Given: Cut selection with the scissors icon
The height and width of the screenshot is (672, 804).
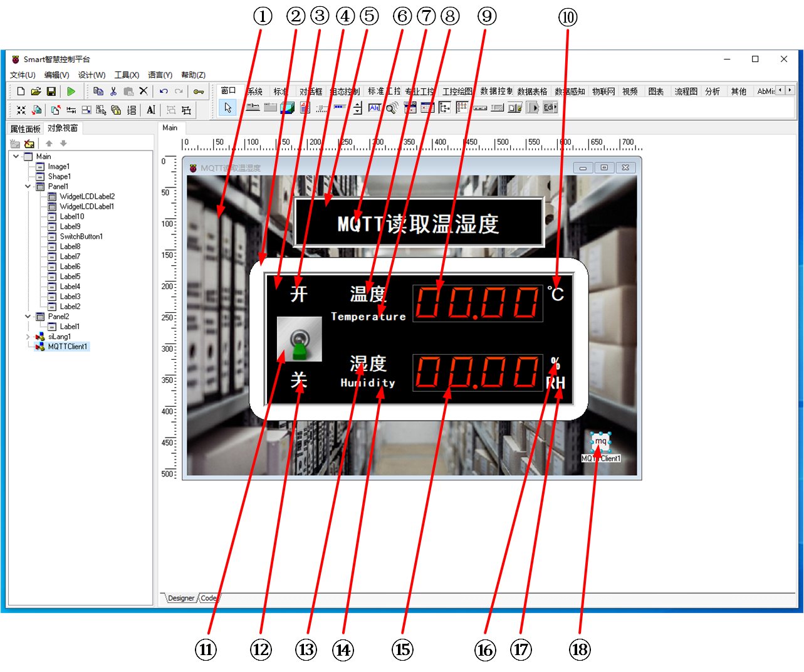Looking at the screenshot, I should pyautogui.click(x=113, y=92).
